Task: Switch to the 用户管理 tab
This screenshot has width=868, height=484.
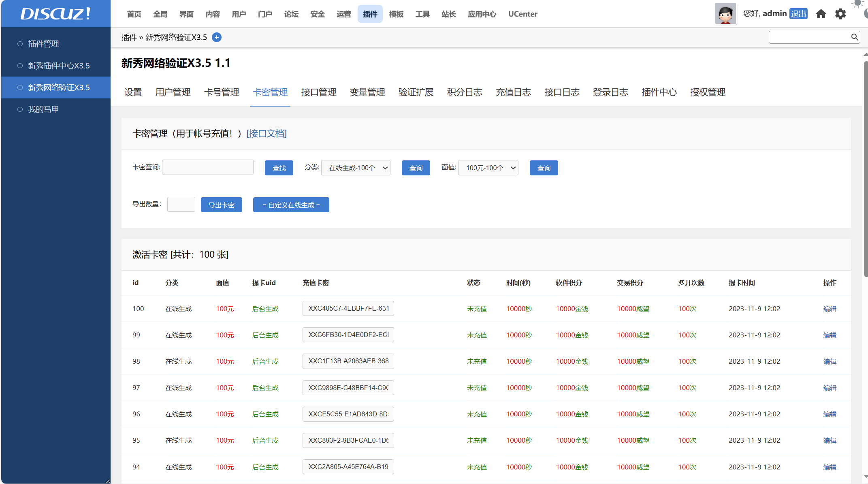Action: [173, 92]
